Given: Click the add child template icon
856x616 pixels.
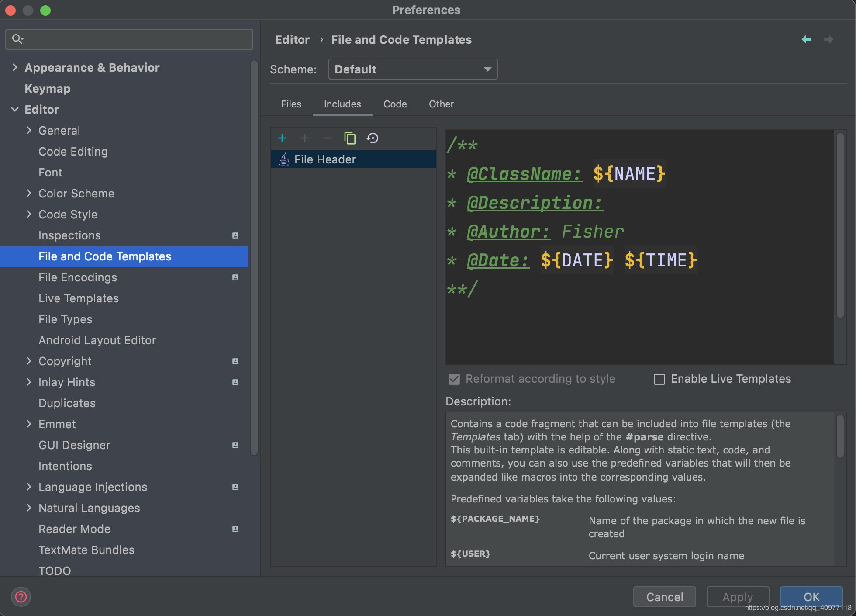Looking at the screenshot, I should click(x=304, y=138).
